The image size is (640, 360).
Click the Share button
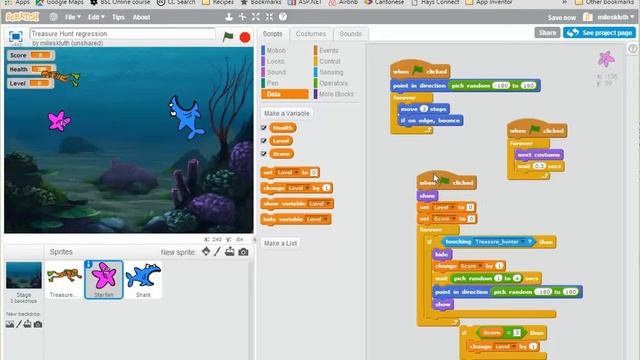coord(547,33)
